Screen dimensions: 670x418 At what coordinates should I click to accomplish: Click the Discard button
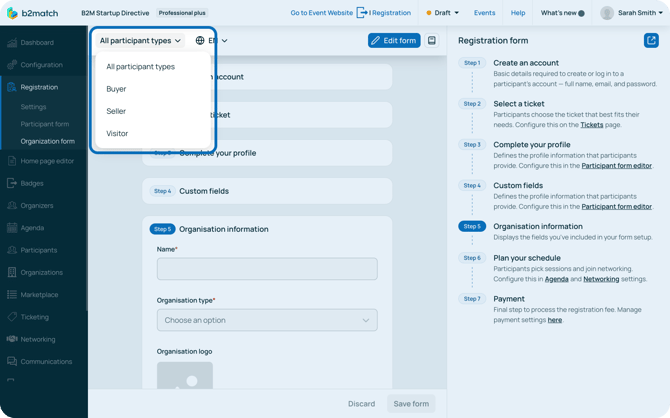click(x=361, y=403)
